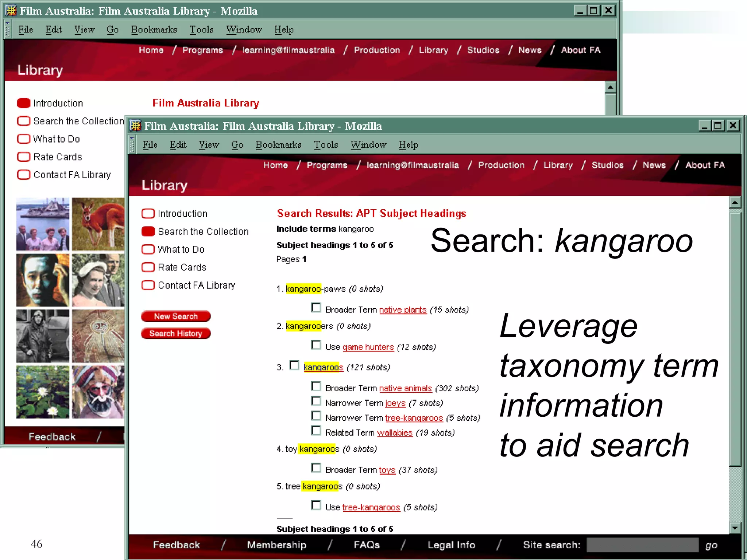Open the Bookmarks menu in back window

click(x=154, y=30)
